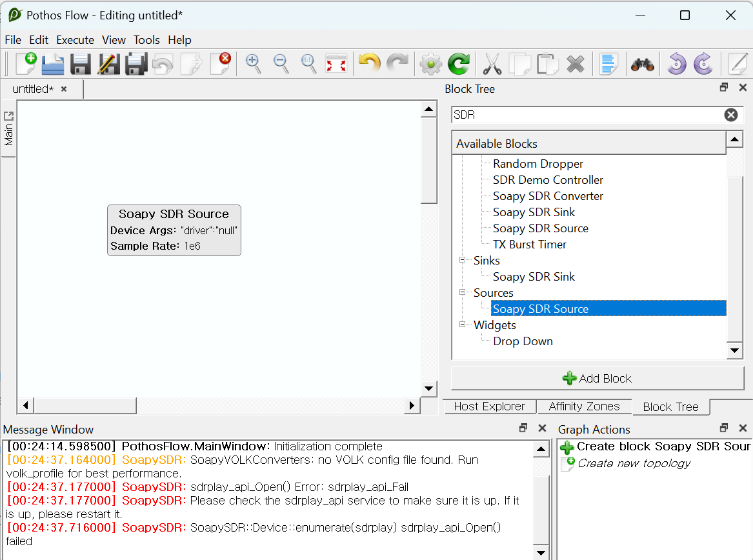Click the pencil edit icon at toolbar end
The image size is (753, 560).
click(x=738, y=64)
